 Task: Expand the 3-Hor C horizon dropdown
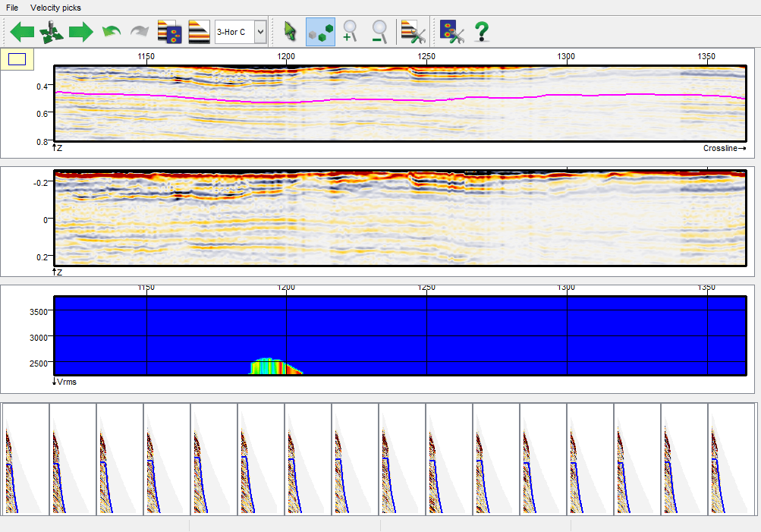tap(260, 32)
